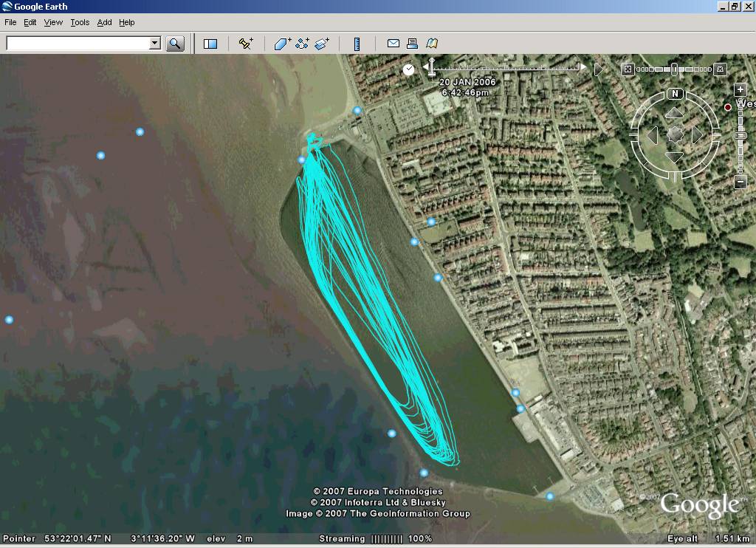Click the right arrow on the timeline slider

pyautogui.click(x=583, y=68)
